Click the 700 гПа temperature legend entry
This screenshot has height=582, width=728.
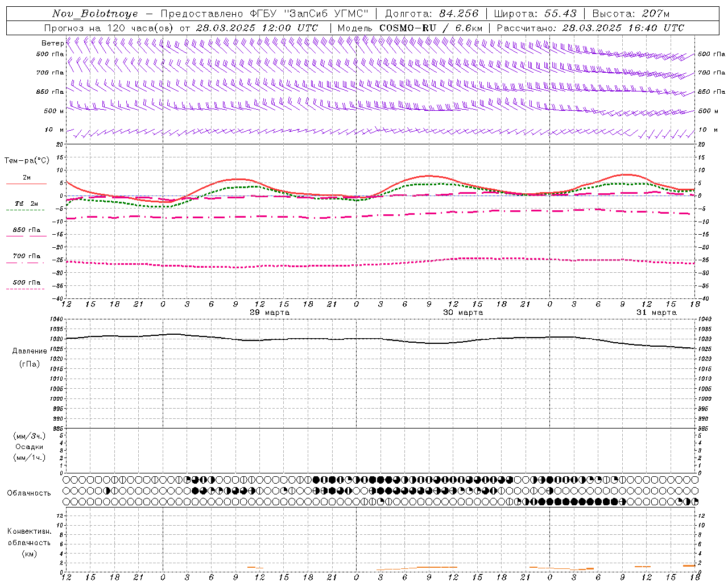click(x=26, y=256)
